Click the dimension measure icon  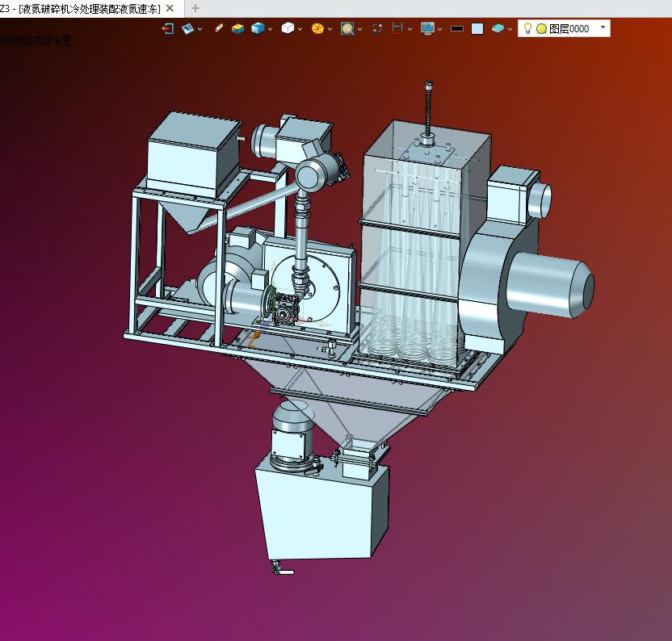tap(397, 28)
